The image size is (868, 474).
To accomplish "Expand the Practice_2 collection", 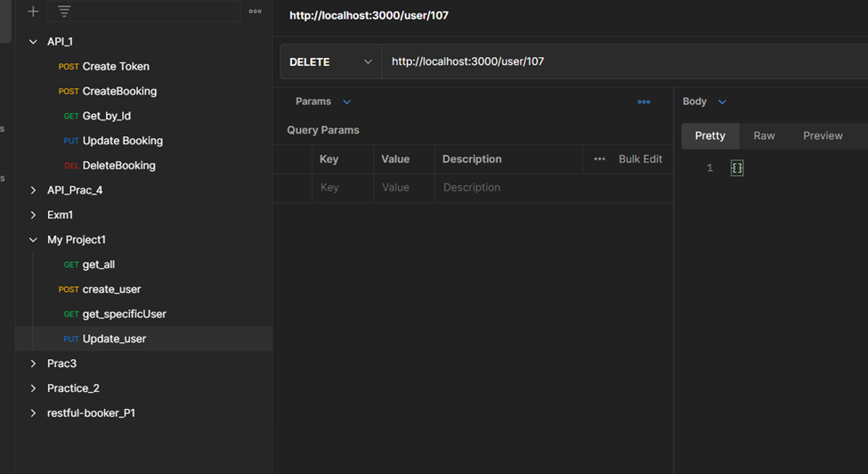I will [33, 388].
